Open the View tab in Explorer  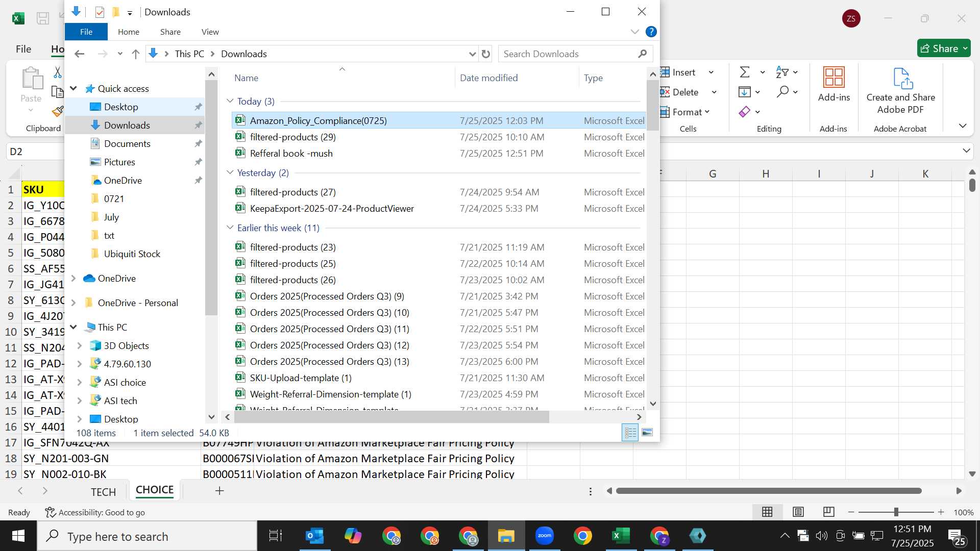pyautogui.click(x=210, y=32)
